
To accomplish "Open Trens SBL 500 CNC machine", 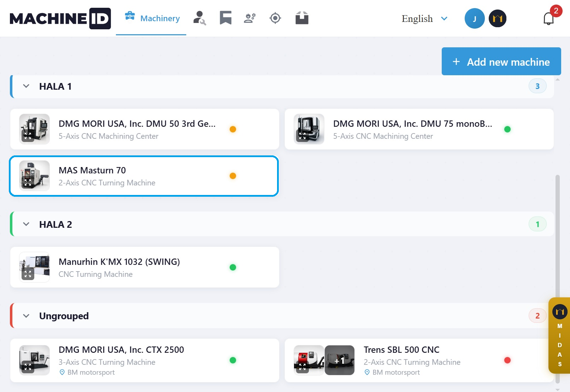I will (x=419, y=360).
